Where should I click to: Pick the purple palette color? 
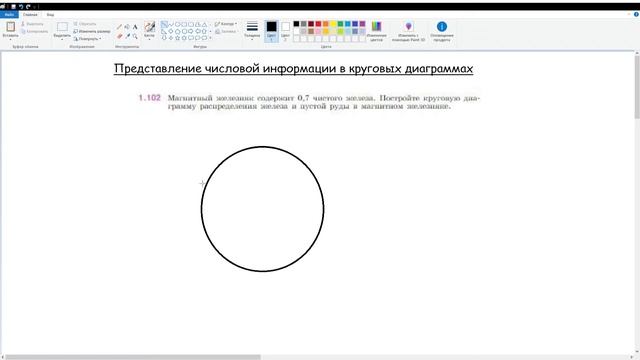click(x=362, y=24)
